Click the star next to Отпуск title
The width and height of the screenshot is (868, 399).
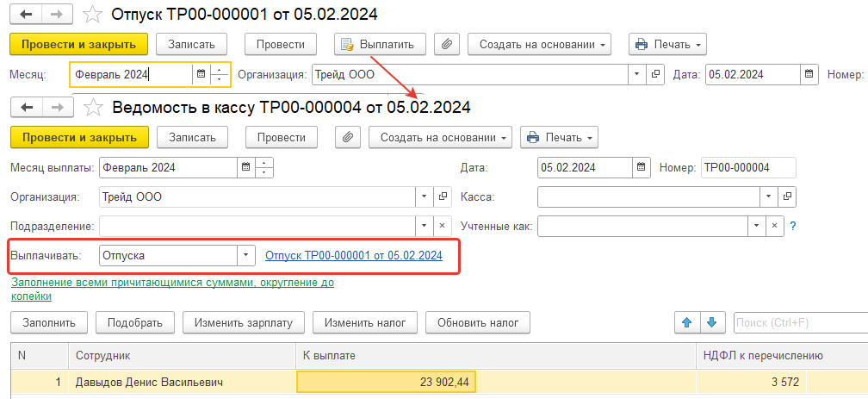coord(92,14)
